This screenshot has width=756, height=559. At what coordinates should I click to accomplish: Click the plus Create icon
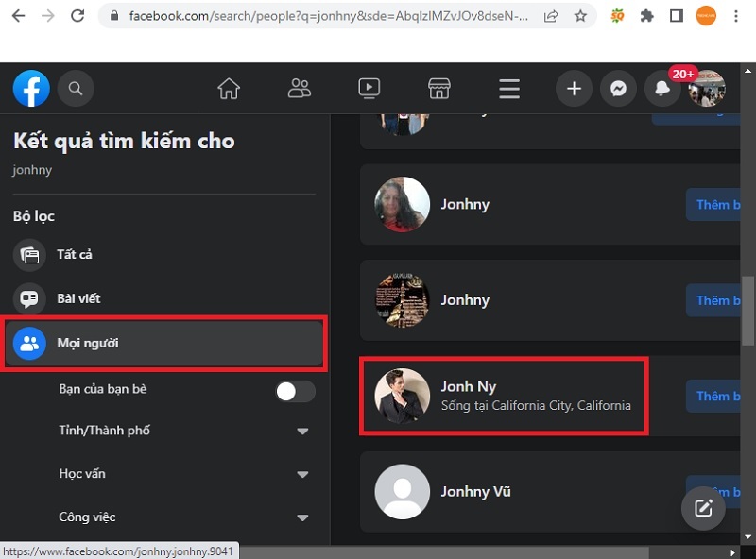click(574, 89)
